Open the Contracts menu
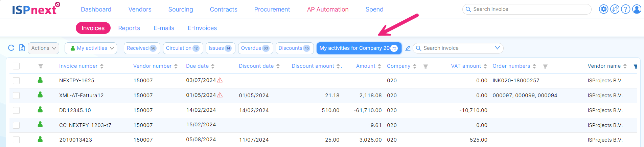This screenshot has height=147, width=644. 224,9
